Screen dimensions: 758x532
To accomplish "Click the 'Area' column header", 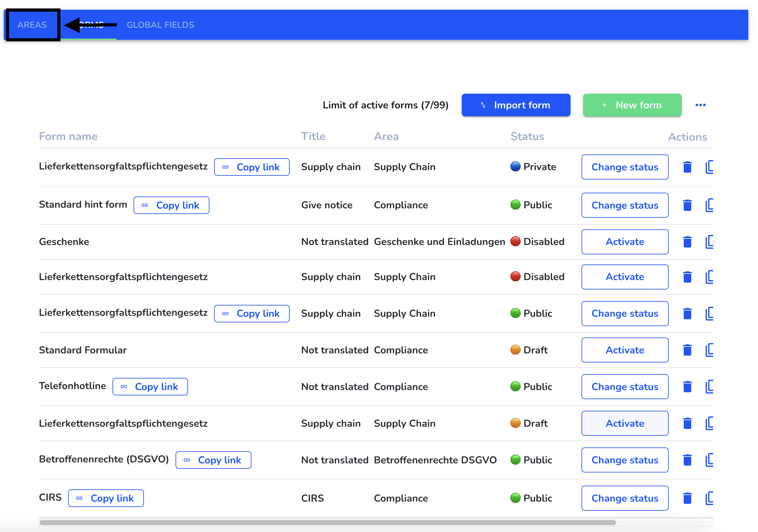I will [386, 136].
